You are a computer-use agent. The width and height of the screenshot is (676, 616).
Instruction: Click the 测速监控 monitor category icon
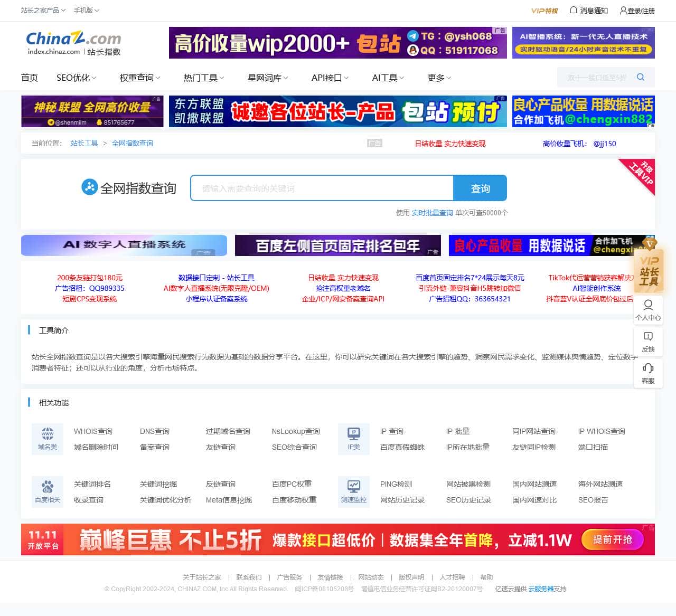tap(354, 491)
